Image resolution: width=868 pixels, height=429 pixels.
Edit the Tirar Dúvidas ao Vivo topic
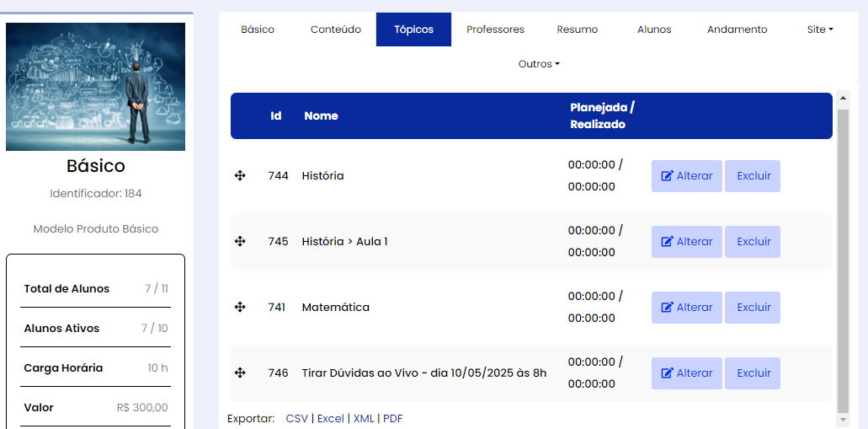pyautogui.click(x=686, y=373)
